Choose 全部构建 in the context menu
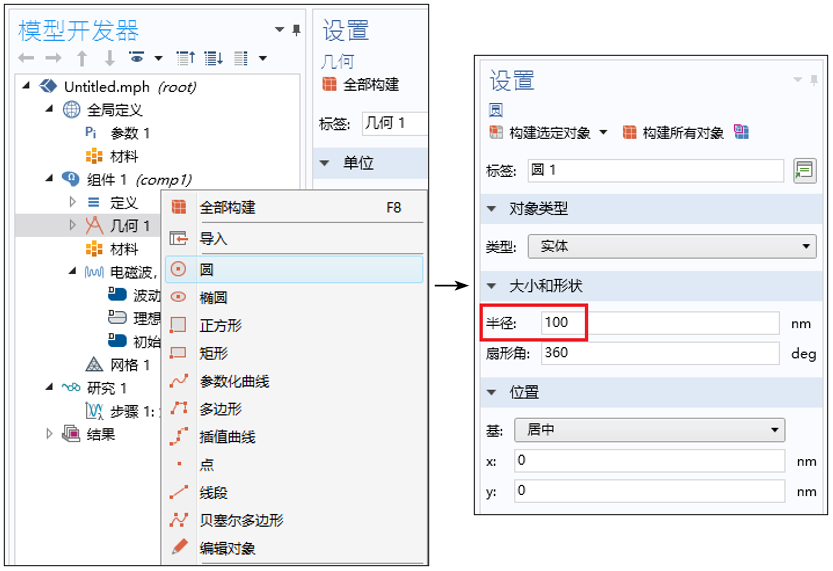Viewport: 833px width, 571px height. (294, 207)
